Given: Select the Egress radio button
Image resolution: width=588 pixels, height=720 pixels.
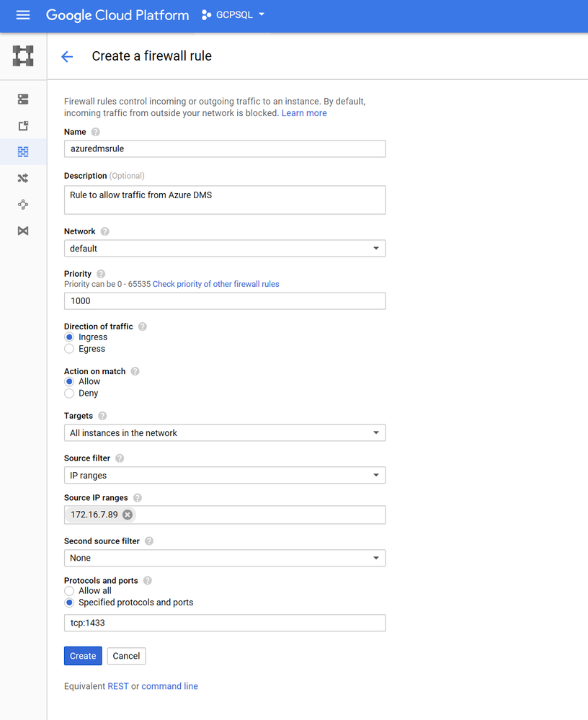Looking at the screenshot, I should tap(69, 349).
